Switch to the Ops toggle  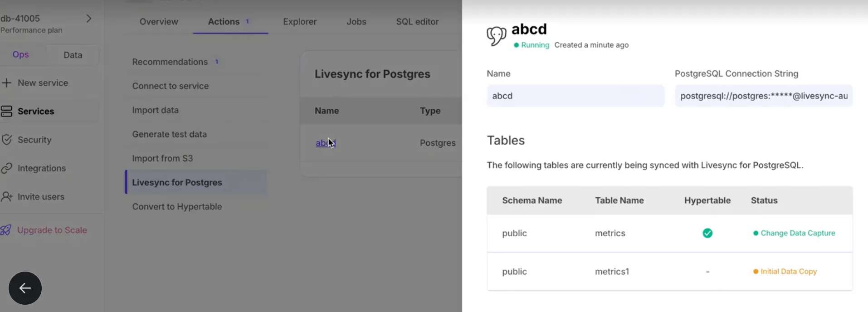(x=21, y=54)
